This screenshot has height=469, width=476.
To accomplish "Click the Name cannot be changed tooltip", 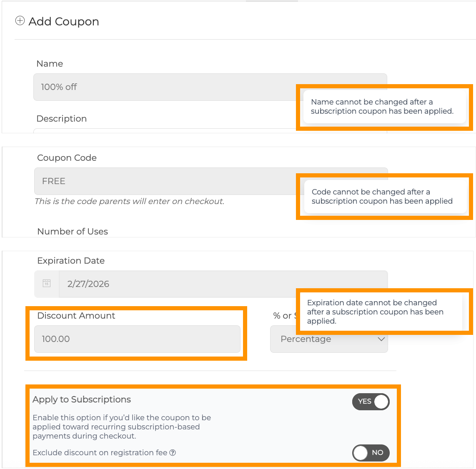I will click(382, 107).
